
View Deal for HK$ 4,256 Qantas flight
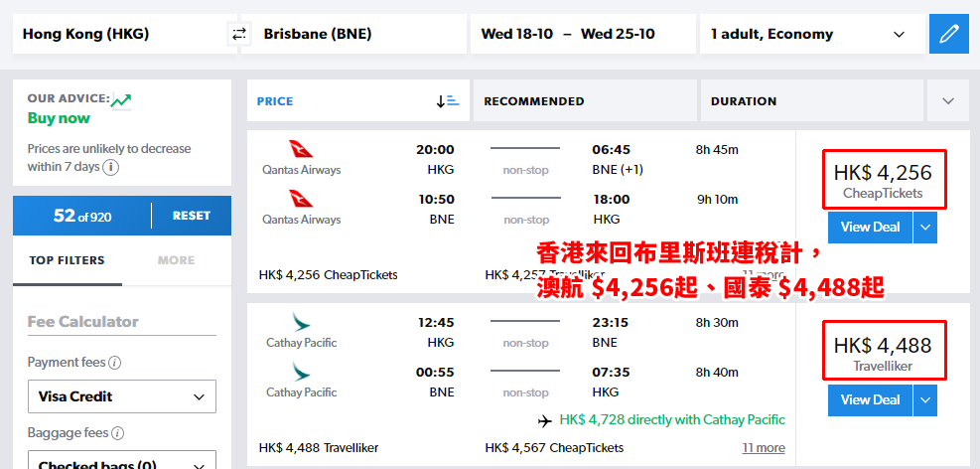coord(870,227)
